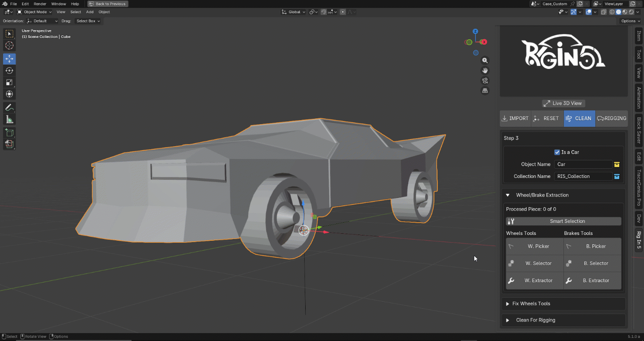Select the Select Box tool icon

pyautogui.click(x=9, y=34)
